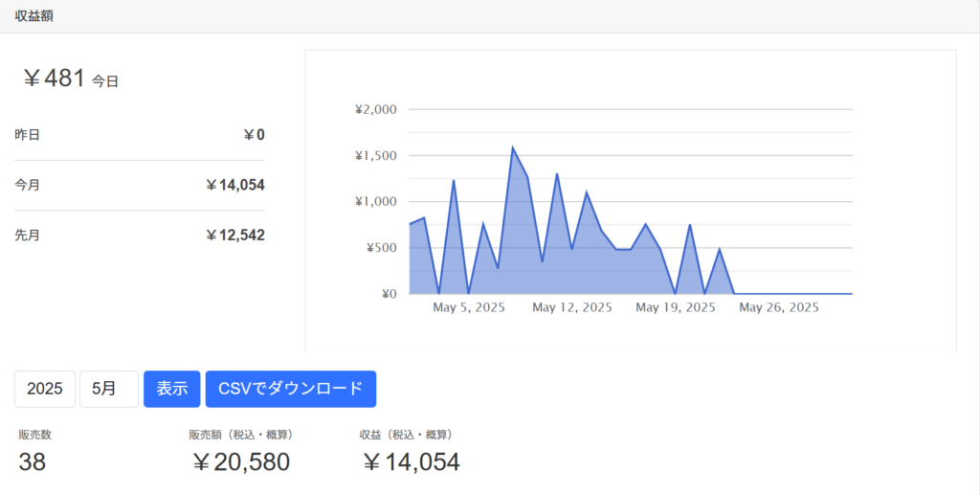Screen dimensions: 980x495
Task: Click the 昨日 label
Action: pos(28,135)
